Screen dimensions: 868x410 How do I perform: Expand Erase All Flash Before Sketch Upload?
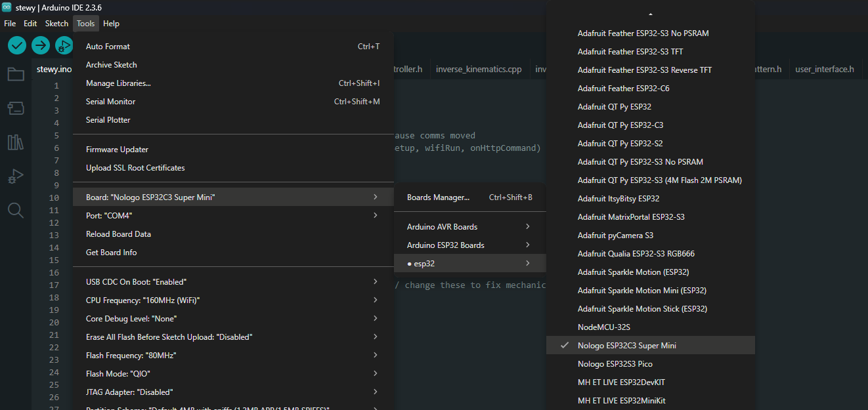[x=233, y=337]
